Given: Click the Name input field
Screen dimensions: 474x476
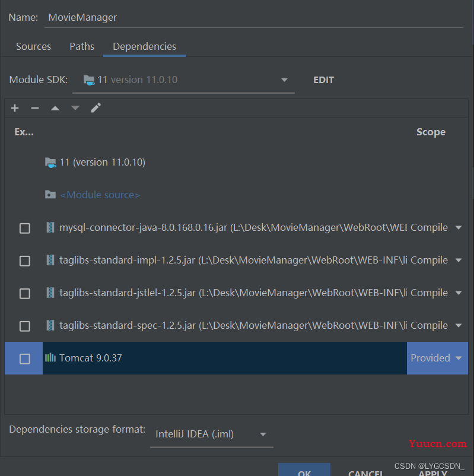Looking at the screenshot, I should point(253,17).
